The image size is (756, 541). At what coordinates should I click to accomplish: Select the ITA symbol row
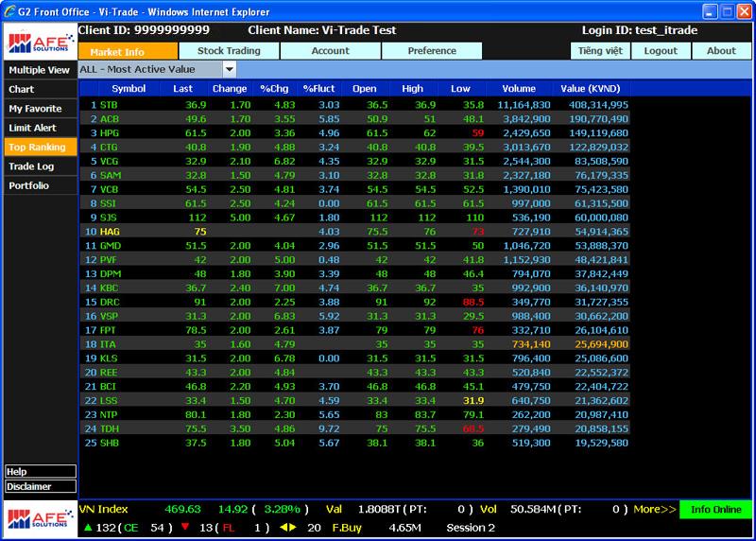(x=354, y=344)
